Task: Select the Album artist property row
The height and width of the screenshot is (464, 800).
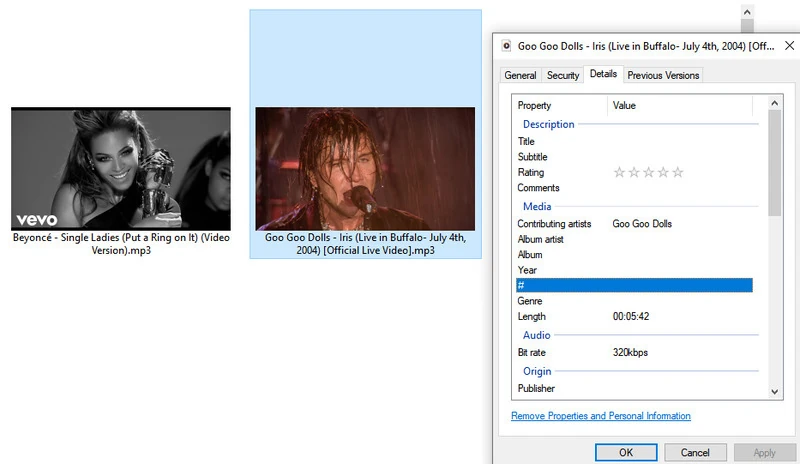Action: (634, 239)
